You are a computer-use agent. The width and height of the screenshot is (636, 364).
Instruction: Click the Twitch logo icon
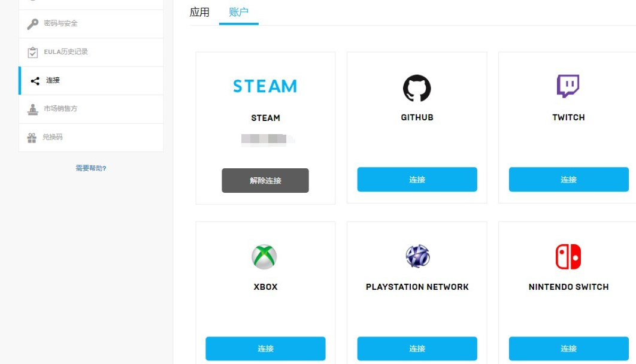(x=568, y=84)
